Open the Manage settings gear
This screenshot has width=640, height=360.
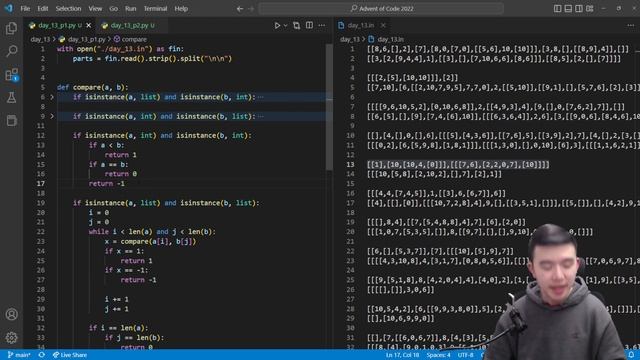click(11, 338)
